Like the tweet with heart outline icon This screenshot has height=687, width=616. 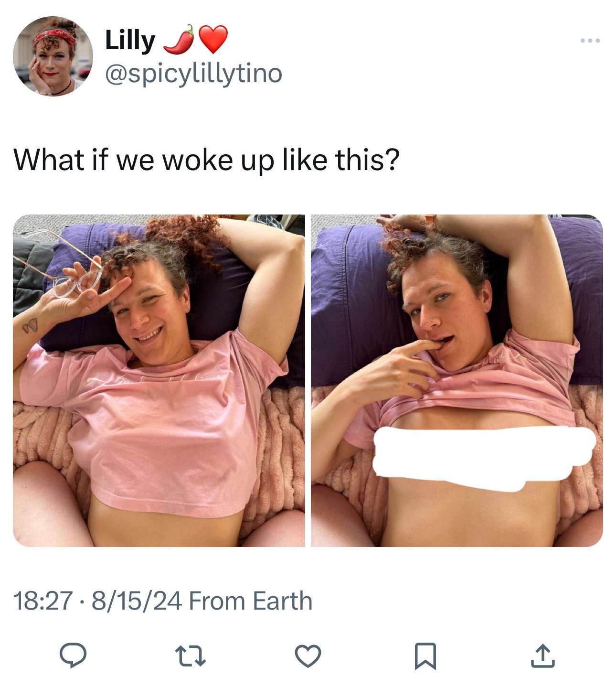pos(308,655)
